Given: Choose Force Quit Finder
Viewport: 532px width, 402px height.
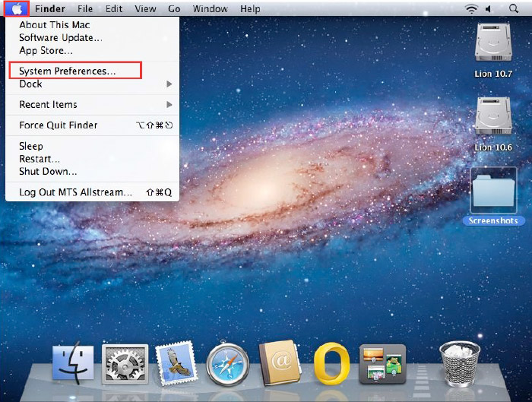Looking at the screenshot, I should (x=92, y=125).
